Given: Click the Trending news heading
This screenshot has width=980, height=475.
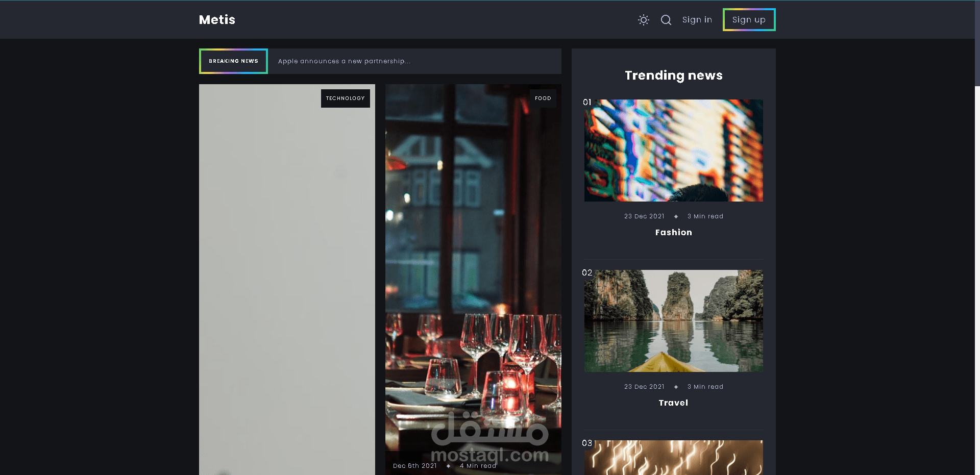Looking at the screenshot, I should tap(674, 76).
